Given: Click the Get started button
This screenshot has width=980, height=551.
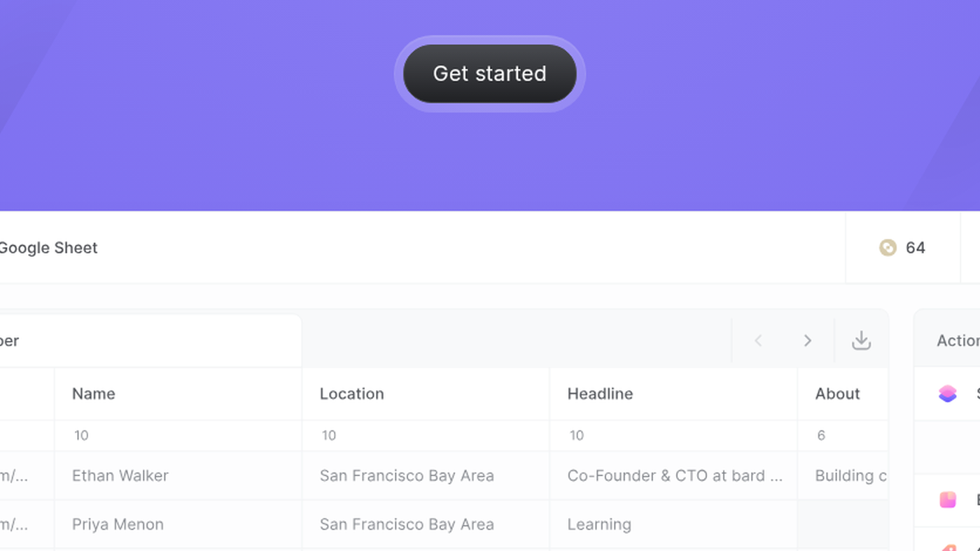Looking at the screenshot, I should (x=490, y=74).
